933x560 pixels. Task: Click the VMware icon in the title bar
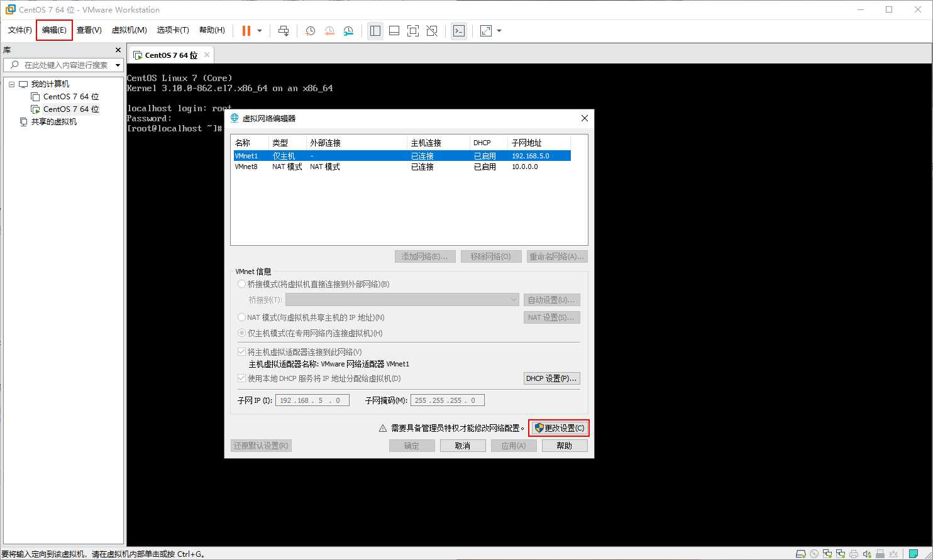(10, 9)
